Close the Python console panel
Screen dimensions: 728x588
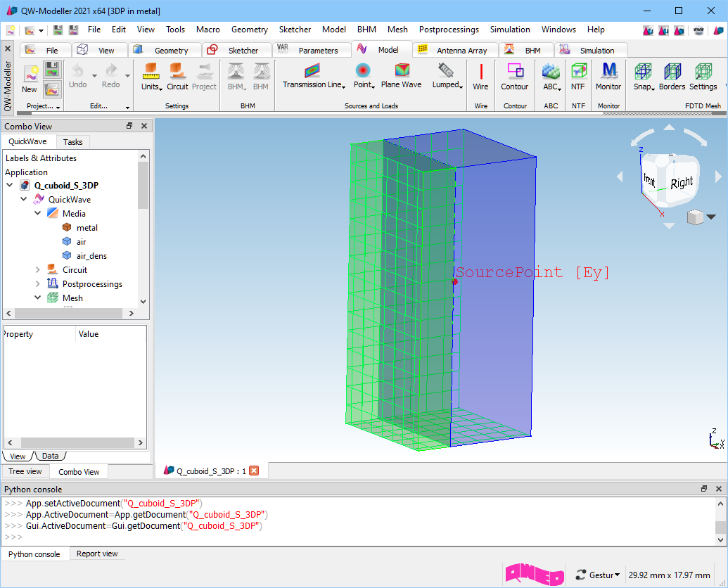point(718,489)
